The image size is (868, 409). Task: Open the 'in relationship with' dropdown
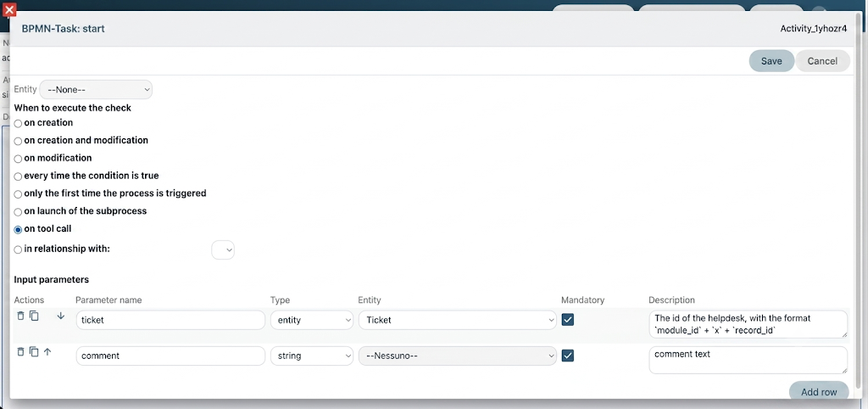tap(223, 250)
